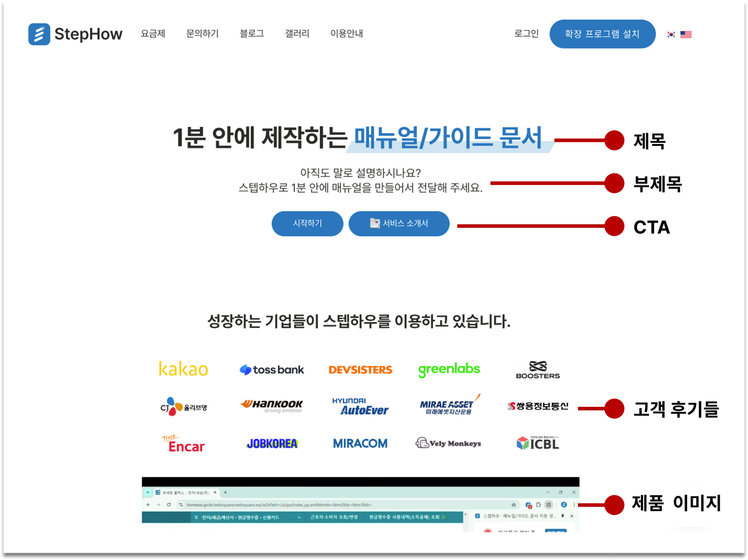Select the US flag language icon
This screenshot has width=748, height=560.
[x=686, y=34]
